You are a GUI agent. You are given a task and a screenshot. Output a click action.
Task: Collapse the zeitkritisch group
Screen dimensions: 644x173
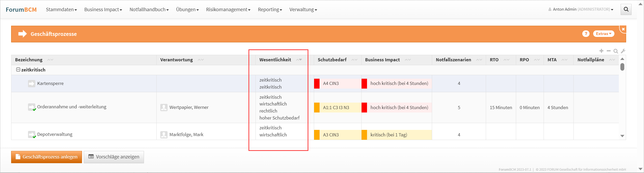(18, 70)
